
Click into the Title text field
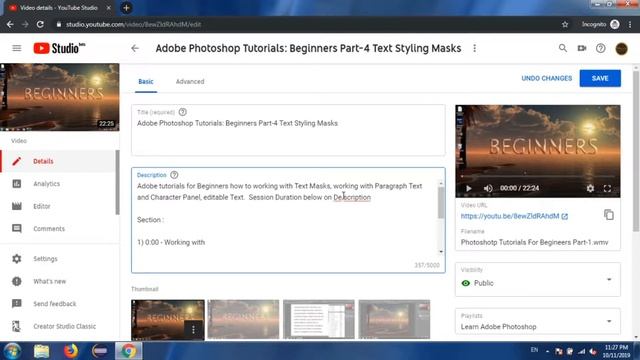(x=288, y=130)
